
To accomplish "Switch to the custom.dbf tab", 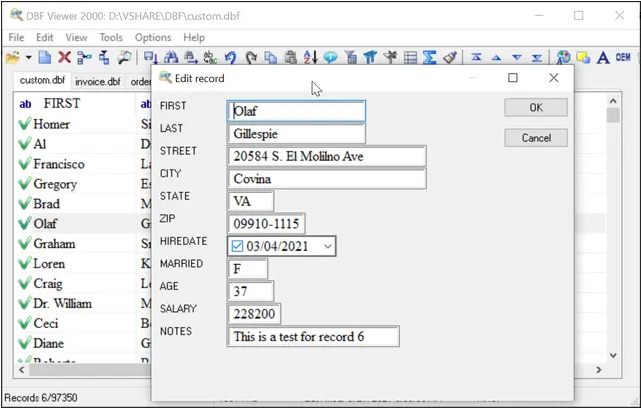I will pyautogui.click(x=42, y=80).
